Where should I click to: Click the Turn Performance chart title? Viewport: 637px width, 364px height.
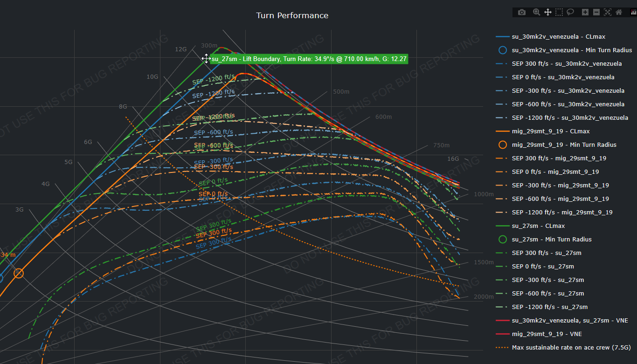tap(292, 15)
